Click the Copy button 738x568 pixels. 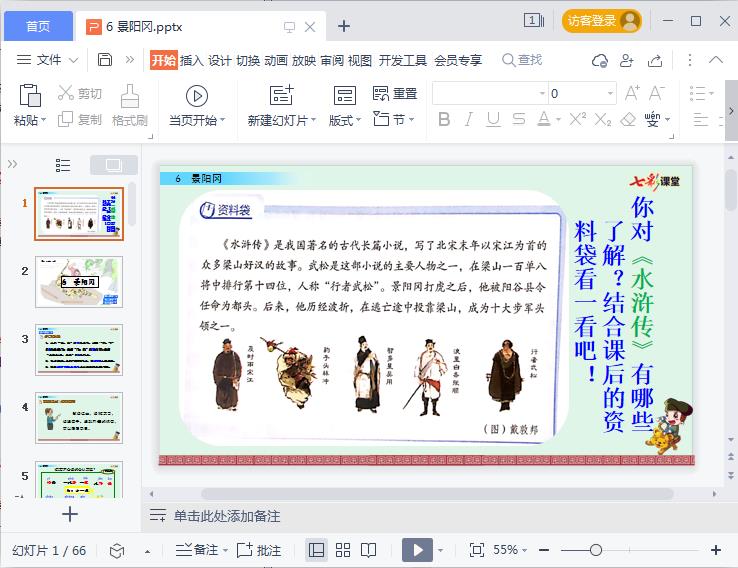(79, 120)
